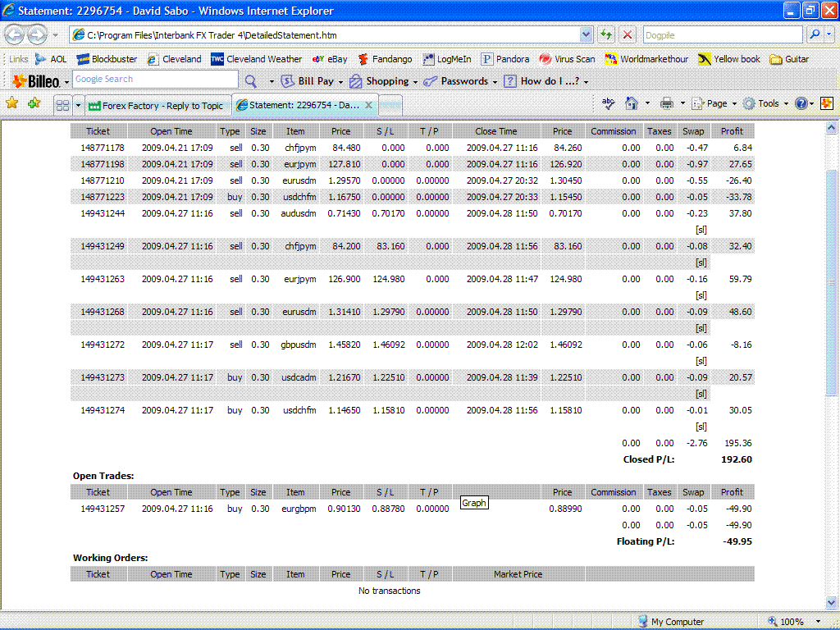The height and width of the screenshot is (630, 840).
Task: Open the Print options dropdown arrow
Action: coord(682,103)
